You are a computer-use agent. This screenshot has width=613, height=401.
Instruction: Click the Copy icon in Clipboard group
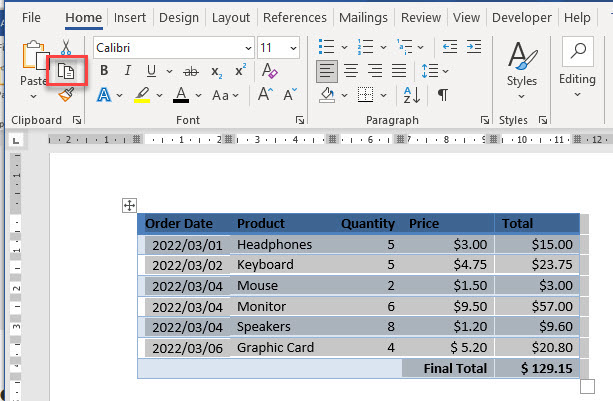67,71
